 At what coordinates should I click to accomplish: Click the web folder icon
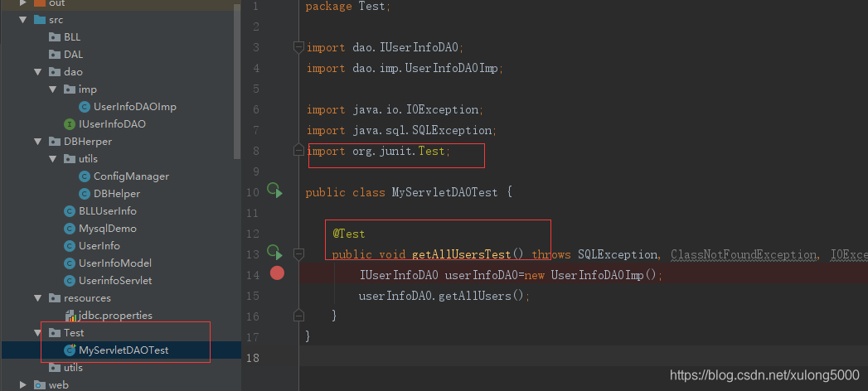click(x=40, y=385)
